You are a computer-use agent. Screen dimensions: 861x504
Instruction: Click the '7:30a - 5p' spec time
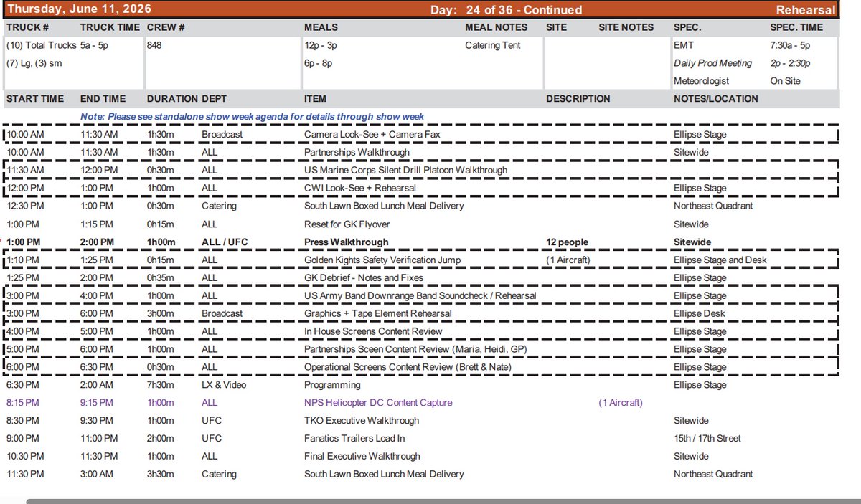point(791,45)
